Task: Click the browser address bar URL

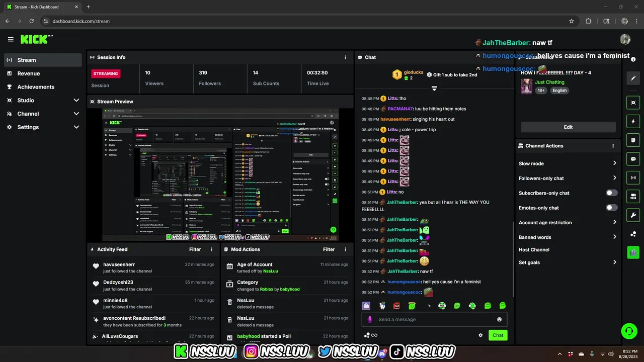Action: pos(81,21)
